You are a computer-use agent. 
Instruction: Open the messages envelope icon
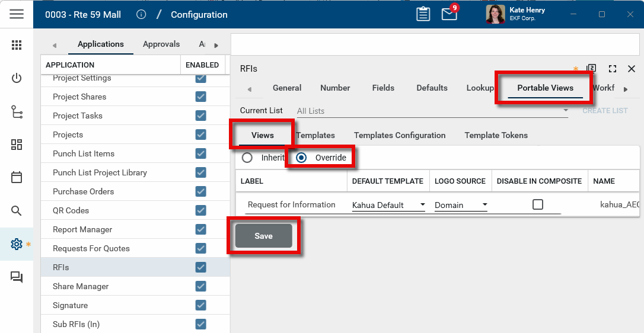(x=449, y=14)
